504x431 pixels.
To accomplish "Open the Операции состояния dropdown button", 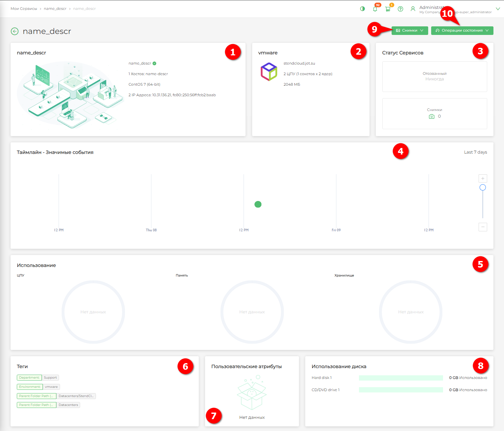I will click(462, 31).
